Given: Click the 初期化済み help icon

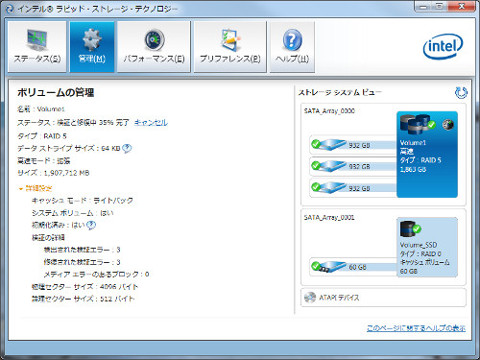Looking at the screenshot, I should (91, 225).
